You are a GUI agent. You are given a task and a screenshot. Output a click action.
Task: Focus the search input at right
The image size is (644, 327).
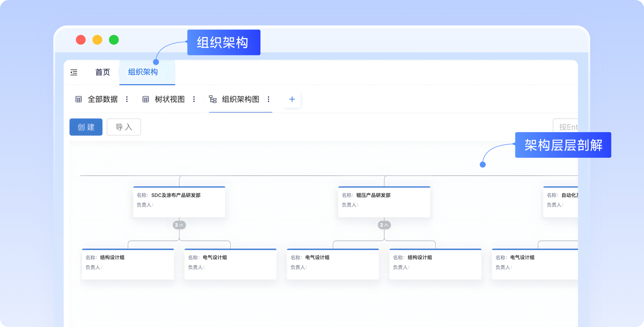pyautogui.click(x=566, y=127)
